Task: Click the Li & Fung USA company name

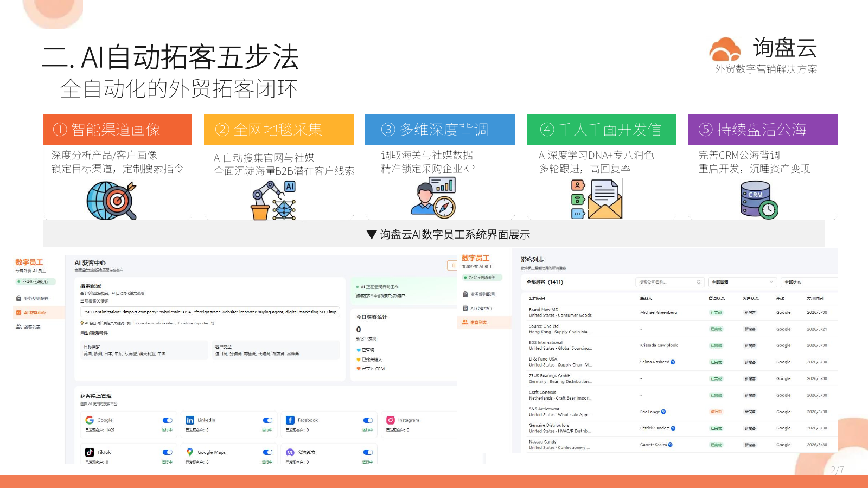Action: [x=543, y=359]
